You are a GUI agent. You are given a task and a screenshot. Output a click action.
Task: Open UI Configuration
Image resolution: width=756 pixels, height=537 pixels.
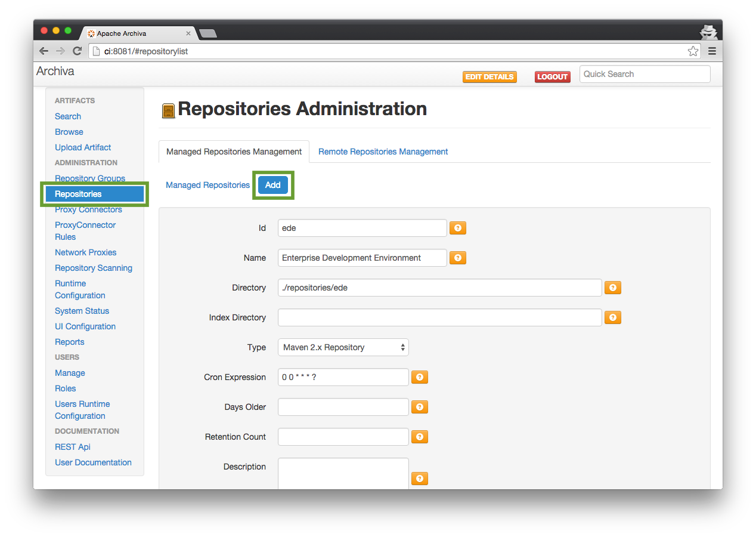(85, 326)
